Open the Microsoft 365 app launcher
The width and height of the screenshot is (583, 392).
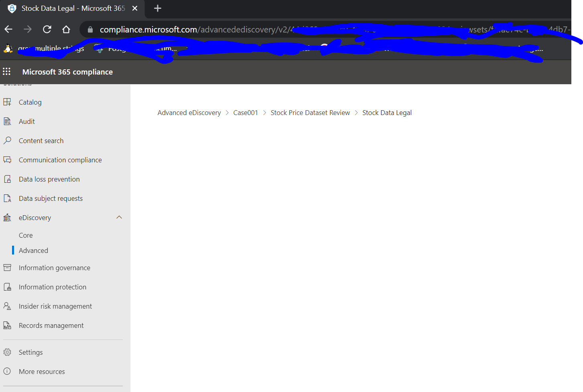[6, 72]
